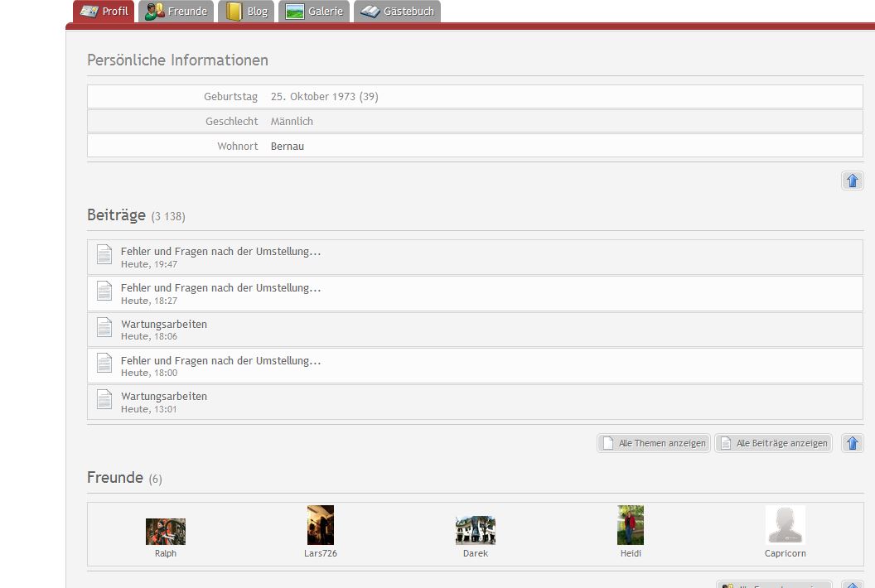
Task: Click document icon beside the 19:47 post
Action: tap(104, 254)
